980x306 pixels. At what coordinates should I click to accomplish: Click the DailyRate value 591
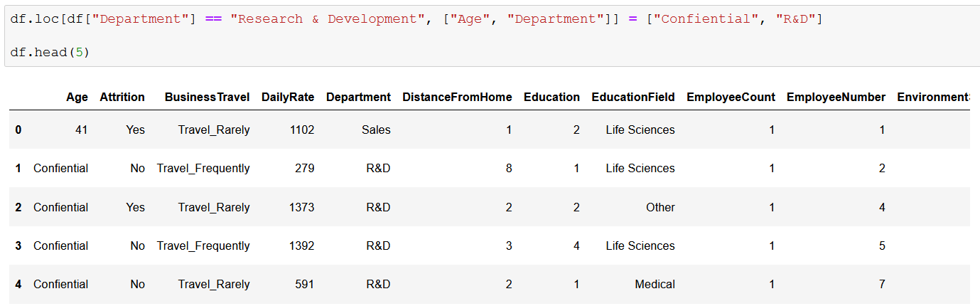[x=304, y=285]
